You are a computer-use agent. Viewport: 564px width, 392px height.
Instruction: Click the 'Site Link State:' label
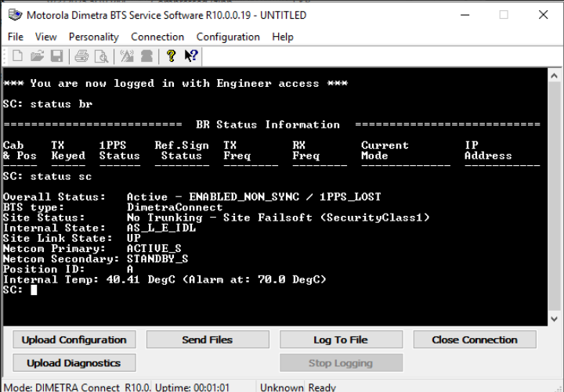(57, 238)
